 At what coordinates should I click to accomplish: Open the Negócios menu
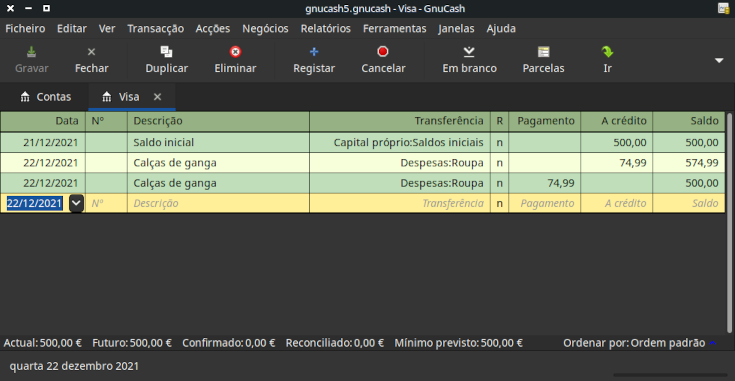(265, 29)
